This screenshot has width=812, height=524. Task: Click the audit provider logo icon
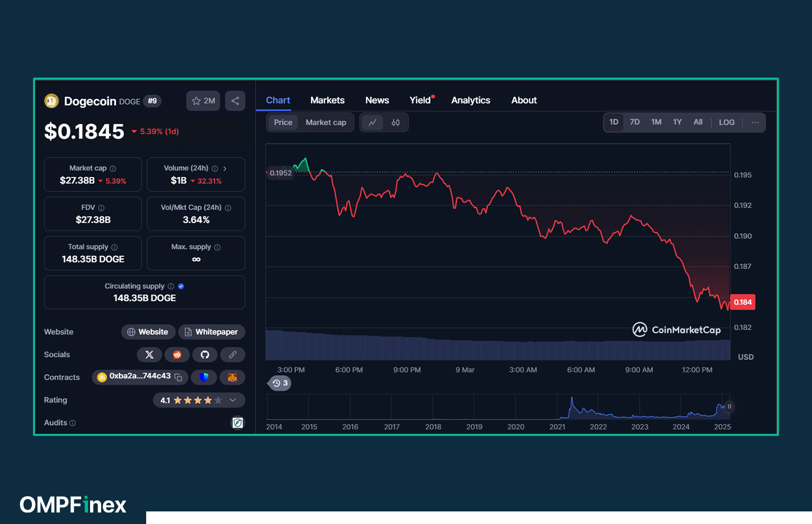[x=238, y=422]
